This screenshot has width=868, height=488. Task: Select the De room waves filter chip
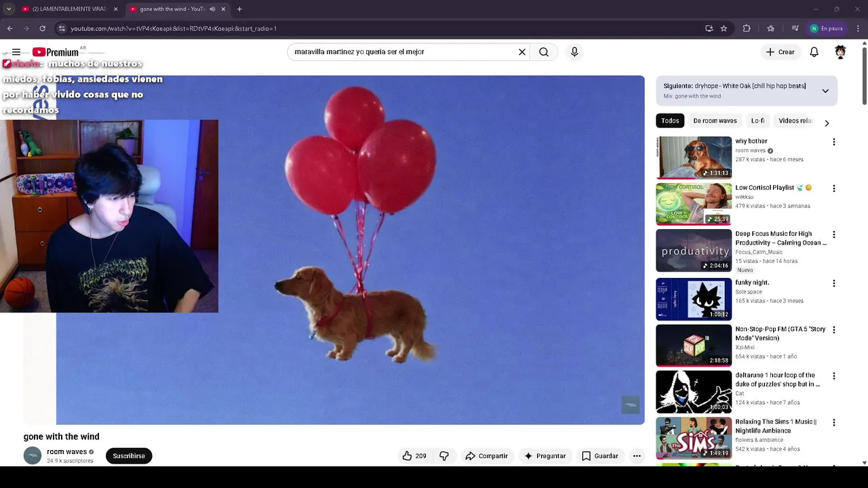(x=715, y=121)
